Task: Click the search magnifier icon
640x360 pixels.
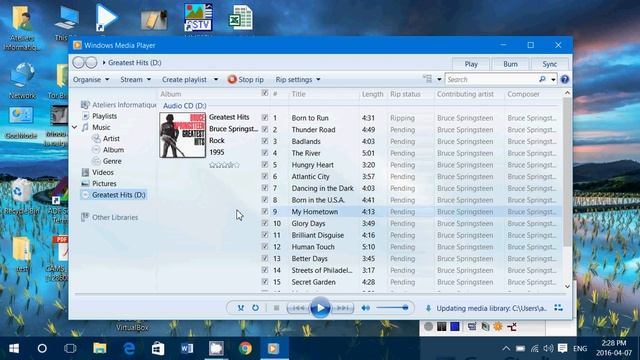Action: (x=542, y=79)
